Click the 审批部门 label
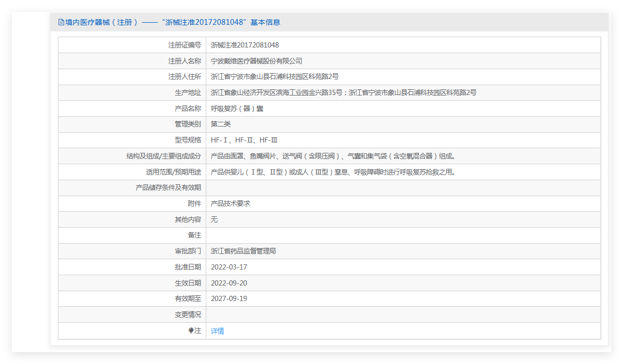Viewport: 623px width, 364px height. (x=188, y=251)
